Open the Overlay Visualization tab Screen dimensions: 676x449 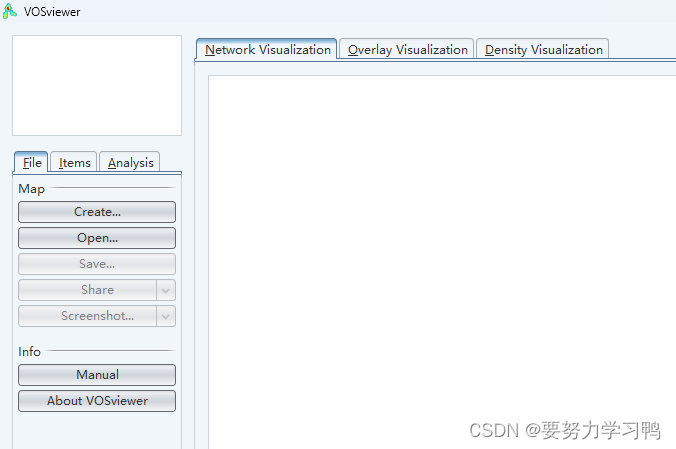[407, 49]
